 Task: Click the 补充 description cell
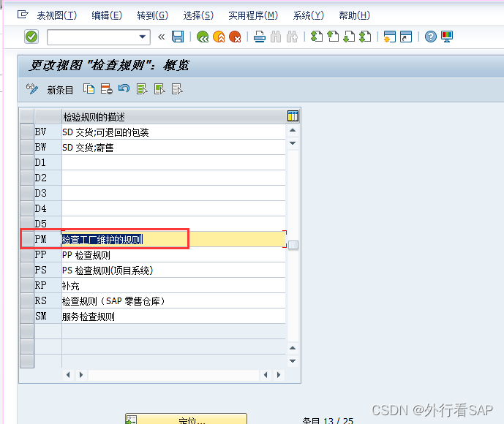[x=173, y=286]
